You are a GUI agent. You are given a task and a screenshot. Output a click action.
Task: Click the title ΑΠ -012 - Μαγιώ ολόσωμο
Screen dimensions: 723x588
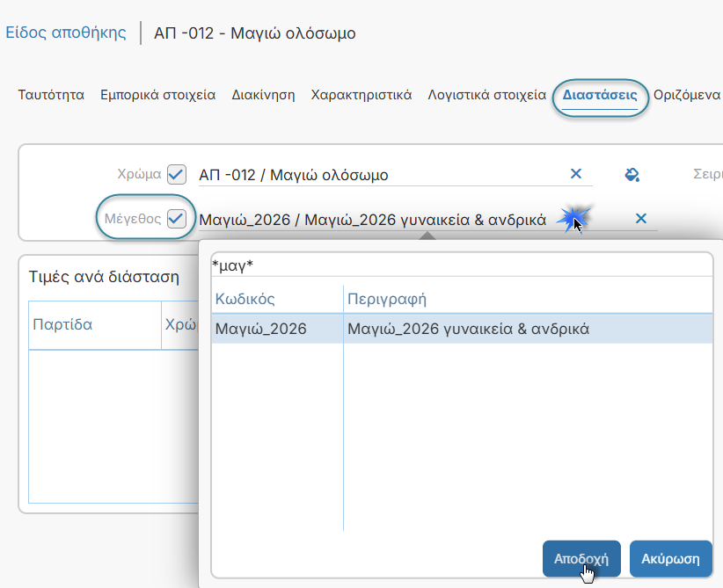(255, 33)
